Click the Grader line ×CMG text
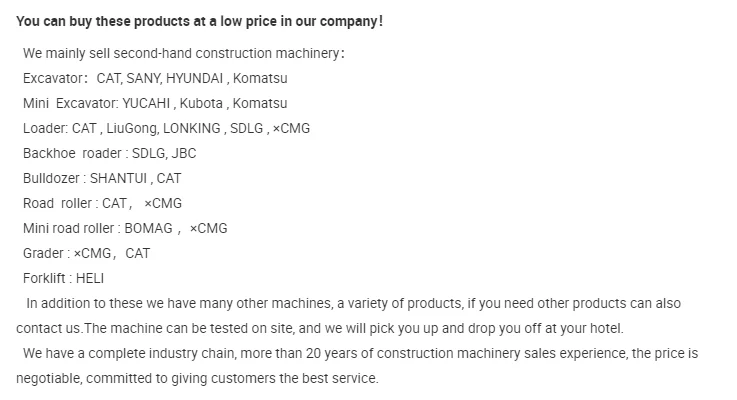 (x=92, y=253)
